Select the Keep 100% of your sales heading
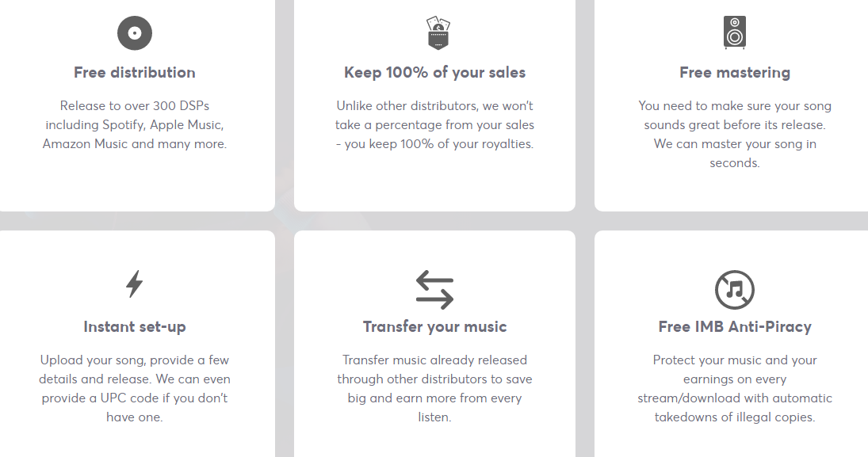The image size is (868, 457). point(435,73)
